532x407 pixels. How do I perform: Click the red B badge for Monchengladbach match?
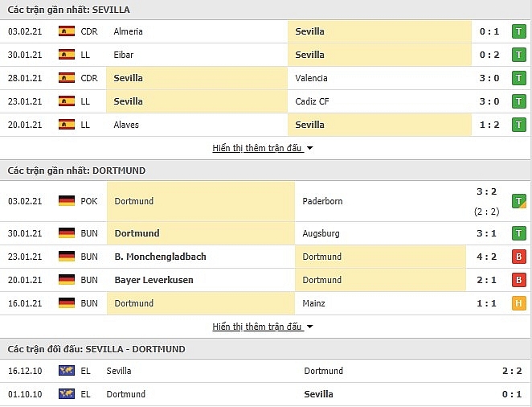[519, 257]
